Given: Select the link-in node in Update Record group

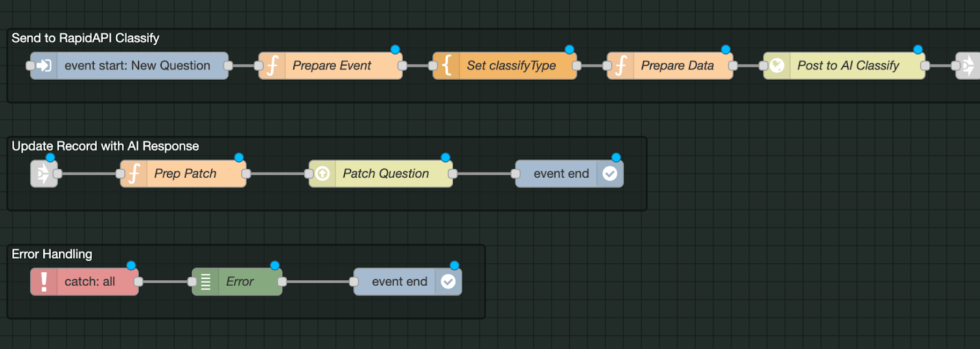Looking at the screenshot, I should click(43, 174).
